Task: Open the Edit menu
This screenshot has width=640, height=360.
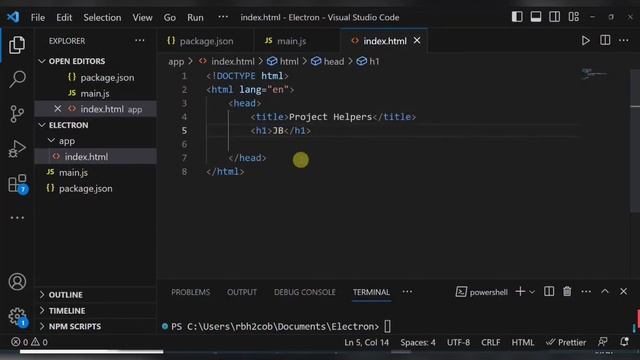Action: tap(64, 18)
